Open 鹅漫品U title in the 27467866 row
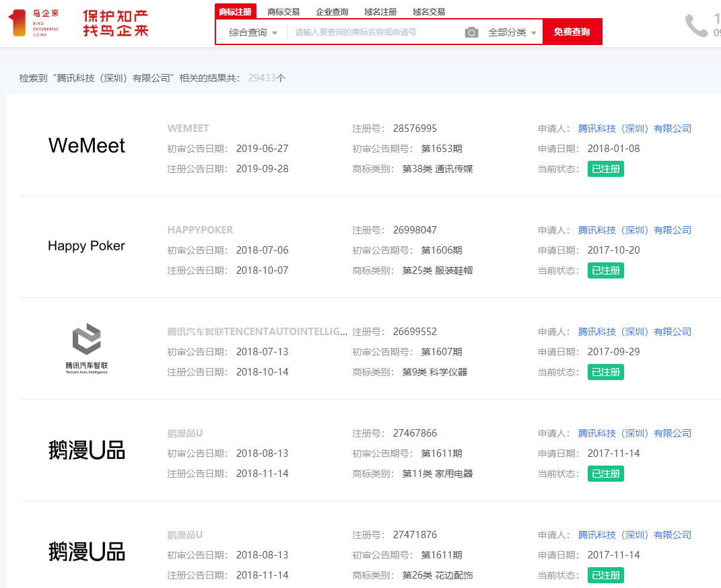 pyautogui.click(x=185, y=433)
